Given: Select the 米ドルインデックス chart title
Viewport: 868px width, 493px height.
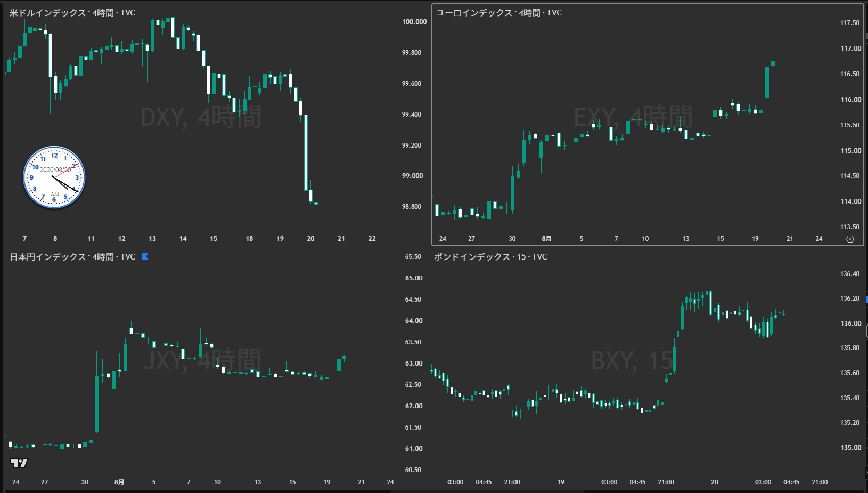Looking at the screenshot, I should coord(72,13).
